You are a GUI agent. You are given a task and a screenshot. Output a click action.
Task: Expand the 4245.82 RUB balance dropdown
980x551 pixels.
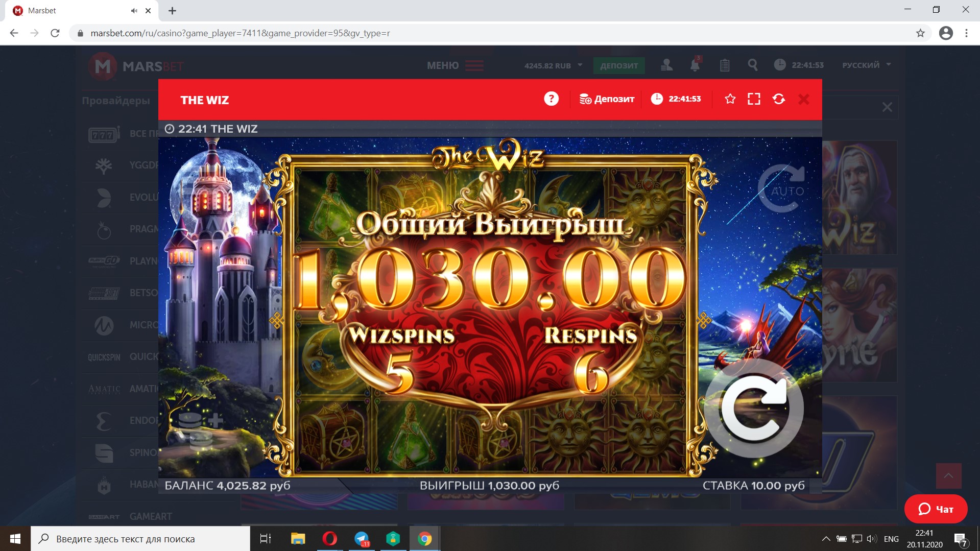pyautogui.click(x=553, y=65)
